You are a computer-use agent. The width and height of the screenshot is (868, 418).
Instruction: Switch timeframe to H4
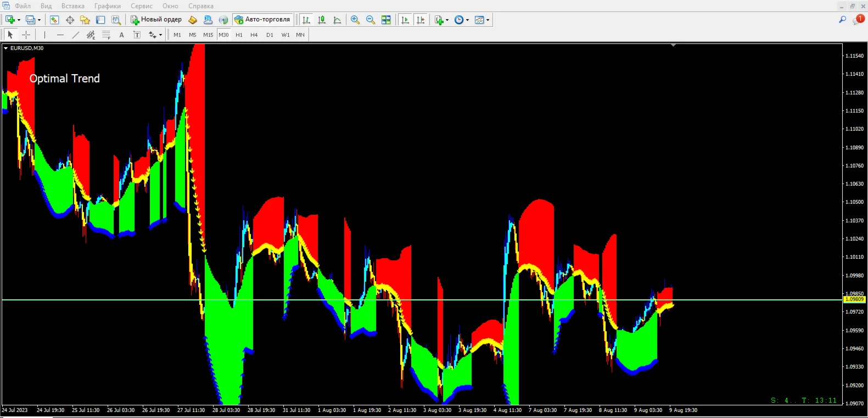(254, 35)
